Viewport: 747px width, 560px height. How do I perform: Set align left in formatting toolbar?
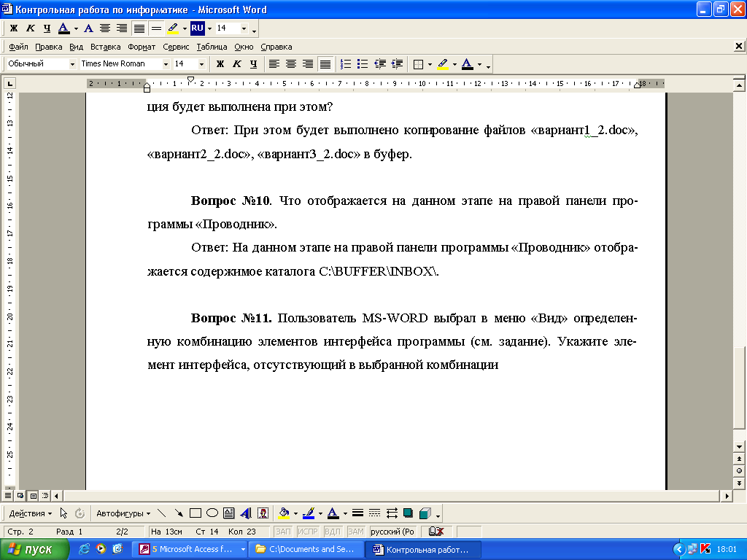coord(274,64)
